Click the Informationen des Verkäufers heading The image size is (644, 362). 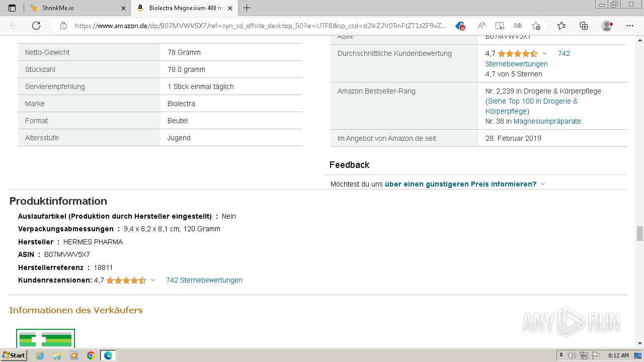point(76,310)
